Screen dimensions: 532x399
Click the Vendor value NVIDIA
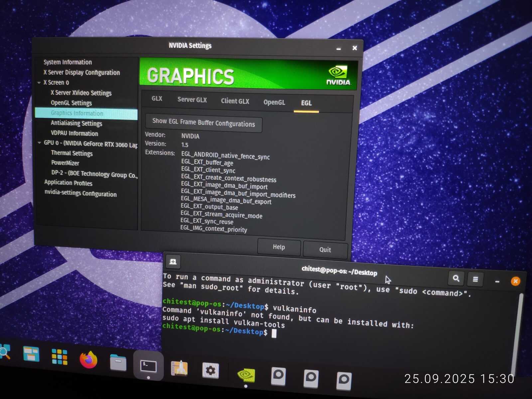pos(191,136)
